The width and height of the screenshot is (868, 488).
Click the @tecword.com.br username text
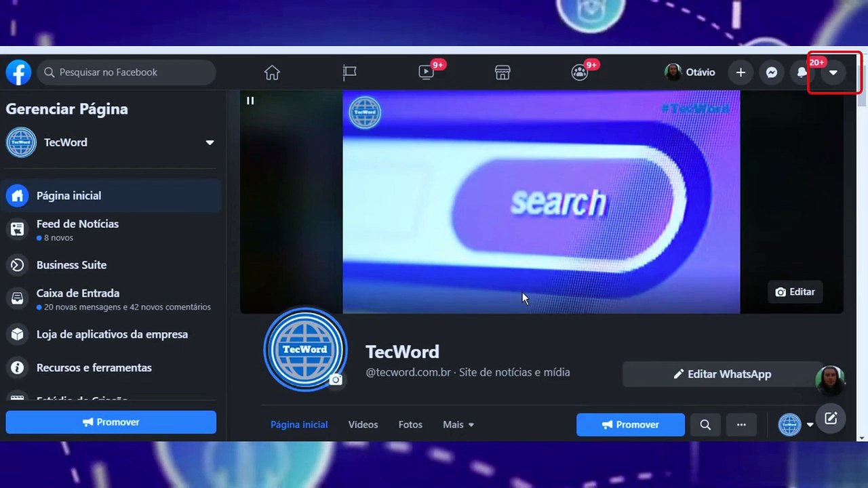(x=408, y=372)
